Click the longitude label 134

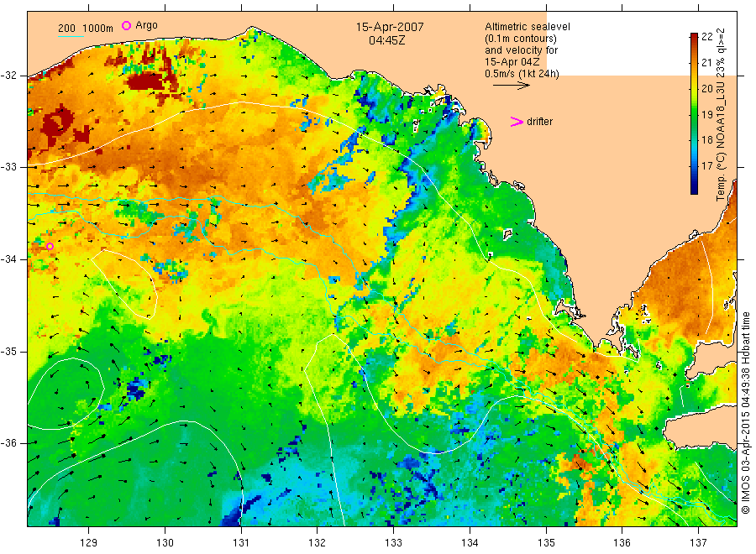point(470,543)
